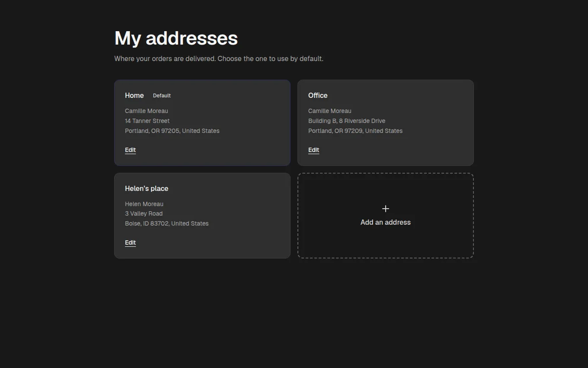The image size is (588, 368).
Task: Edit the Helen's place address
Action: point(130,242)
